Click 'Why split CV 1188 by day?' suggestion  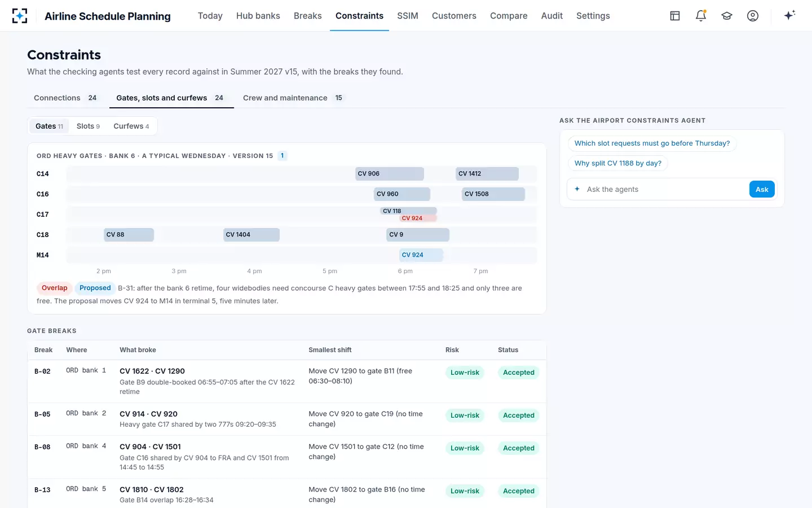click(618, 163)
